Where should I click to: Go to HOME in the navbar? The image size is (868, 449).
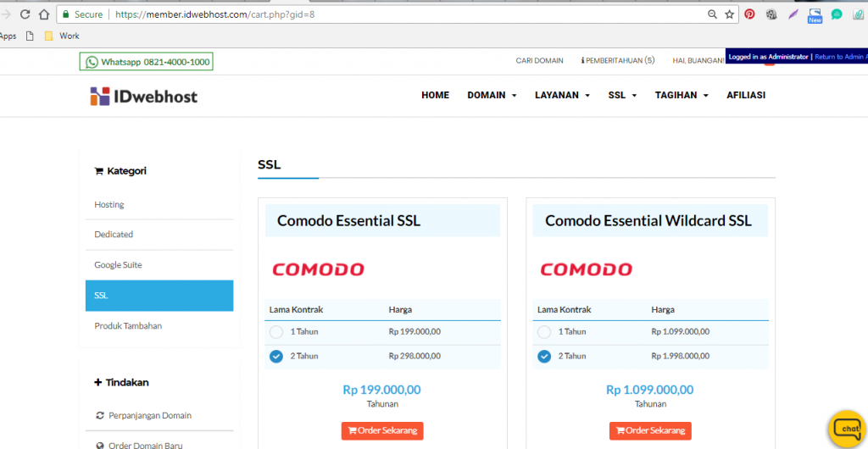[x=435, y=95]
